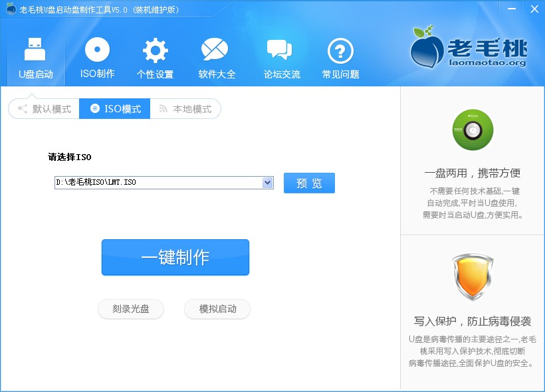Open the U盘启动 (USB Boot) section
This screenshot has height=392, width=545.
coord(35,56)
